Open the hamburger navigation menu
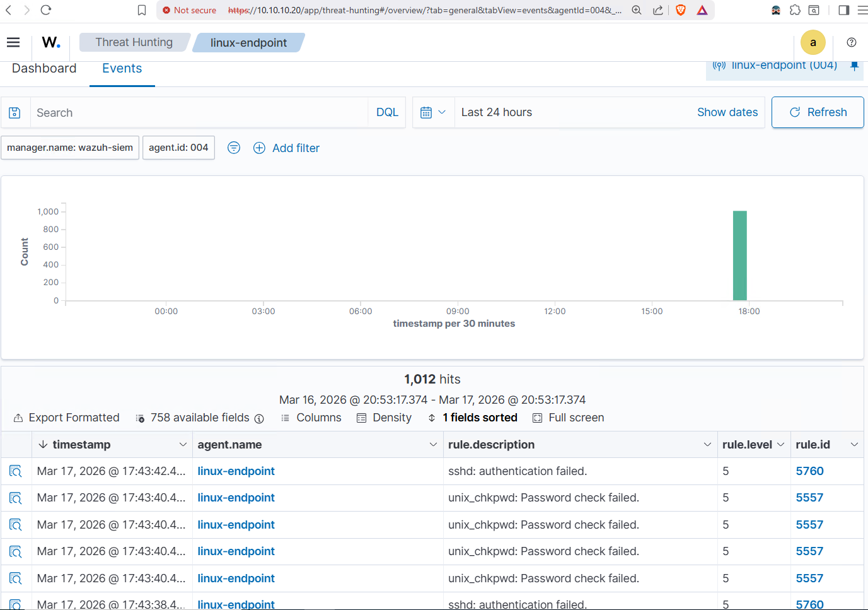This screenshot has height=610, width=868. 13,42
